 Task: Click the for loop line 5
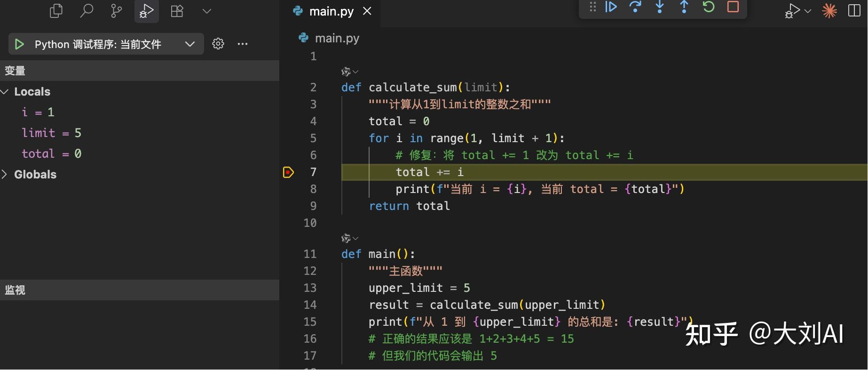click(x=466, y=138)
